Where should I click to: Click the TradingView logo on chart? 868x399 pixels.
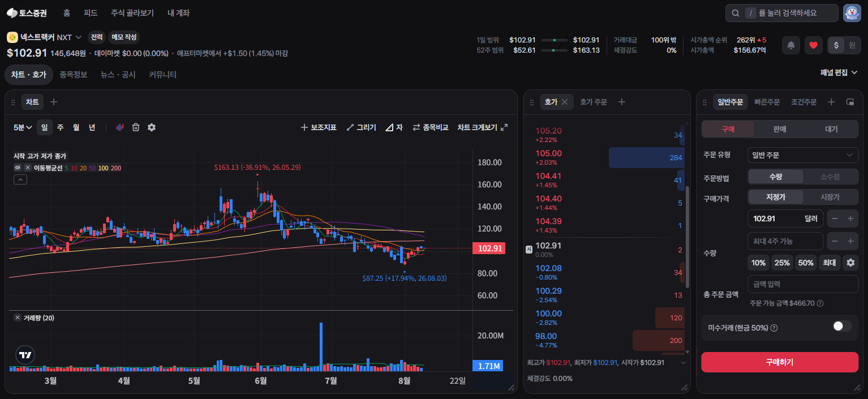25,355
